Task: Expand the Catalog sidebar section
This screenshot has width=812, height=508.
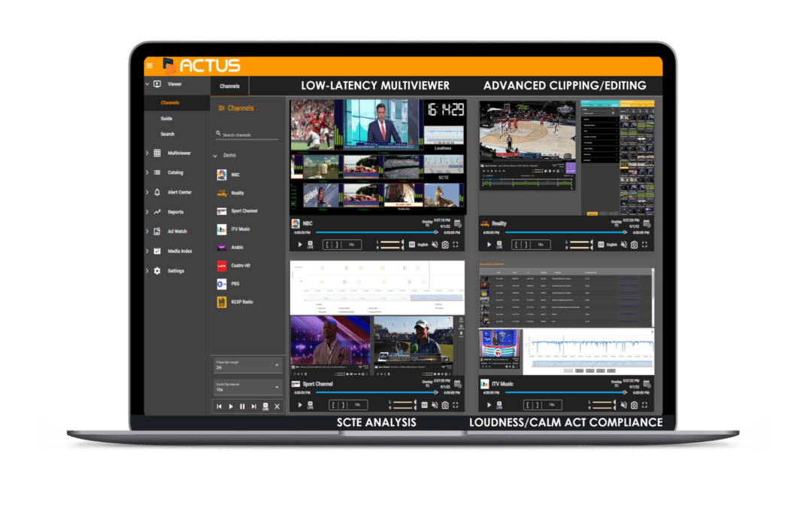Action: point(147,172)
